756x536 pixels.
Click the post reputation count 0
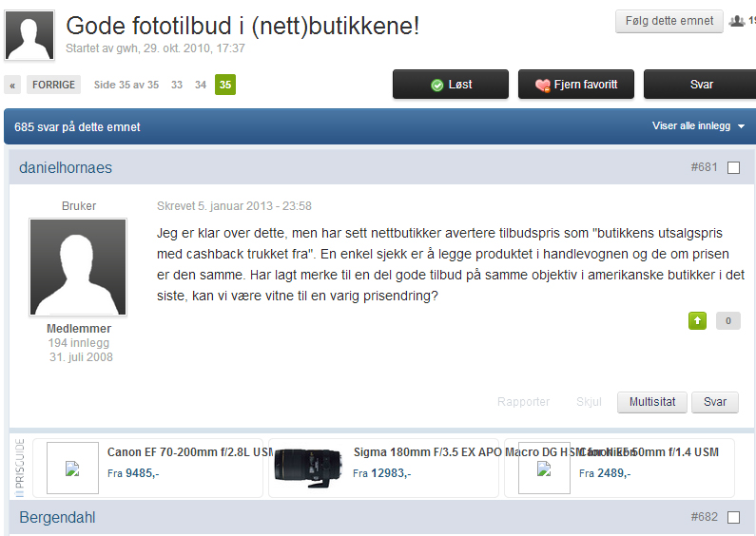(728, 320)
